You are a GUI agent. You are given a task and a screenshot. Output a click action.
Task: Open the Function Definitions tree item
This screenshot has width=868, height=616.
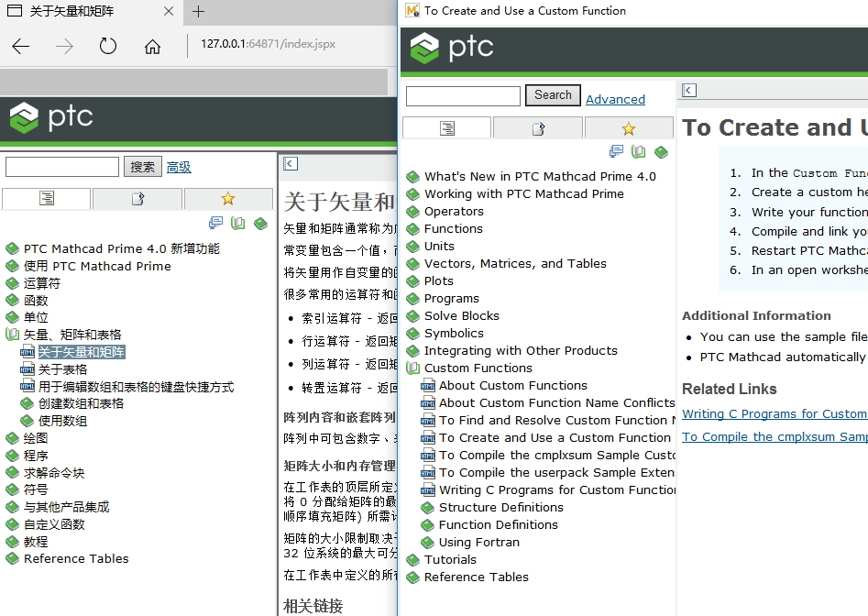coord(499,524)
